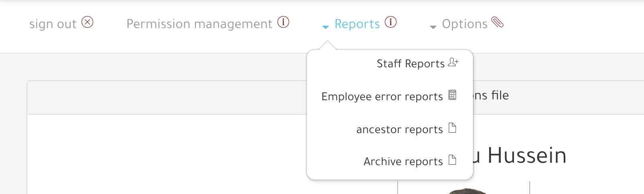Click the sign out link
The image size is (644, 194).
53,24
